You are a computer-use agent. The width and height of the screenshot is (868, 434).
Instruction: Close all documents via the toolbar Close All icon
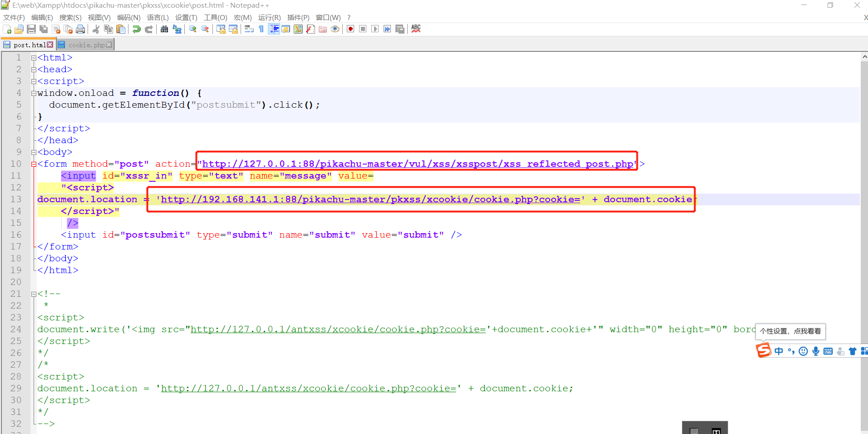(x=69, y=29)
